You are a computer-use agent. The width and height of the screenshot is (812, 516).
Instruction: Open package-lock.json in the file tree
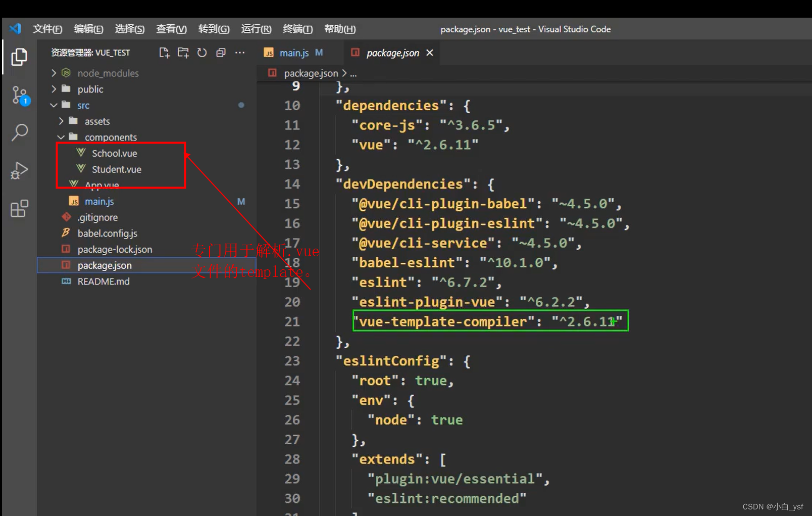(x=115, y=250)
